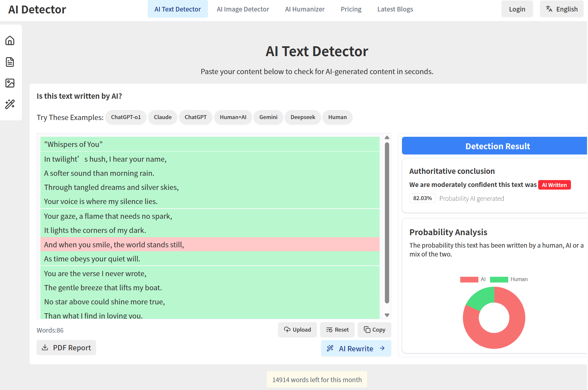Load the Claude example text

pos(162,117)
